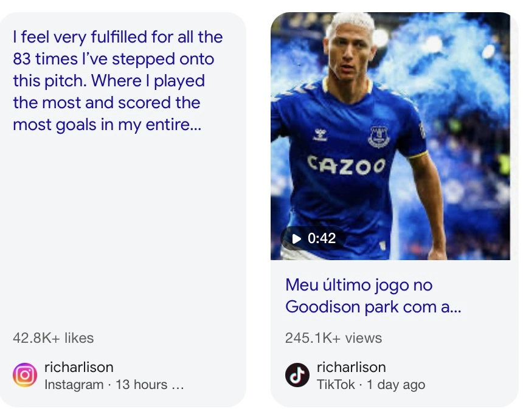Viewport: 523px width, 420px height.
Task: Click the CAZOO sponsor text on the shirt
Action: click(346, 165)
